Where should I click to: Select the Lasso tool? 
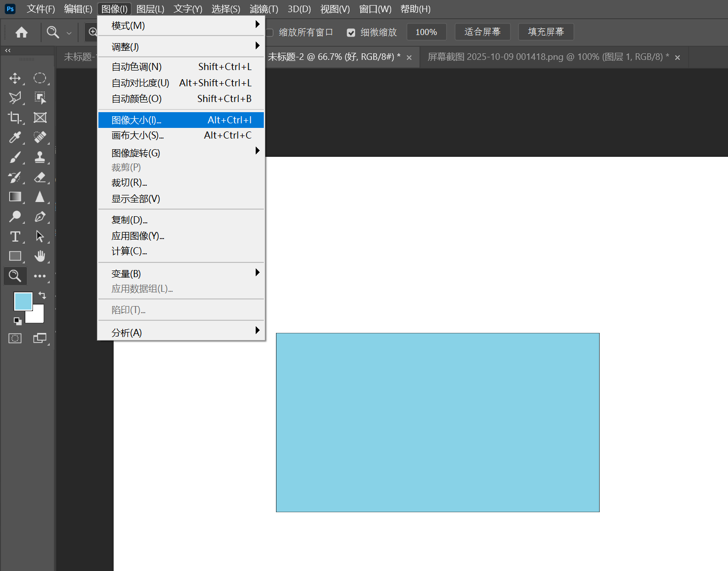tap(15, 97)
